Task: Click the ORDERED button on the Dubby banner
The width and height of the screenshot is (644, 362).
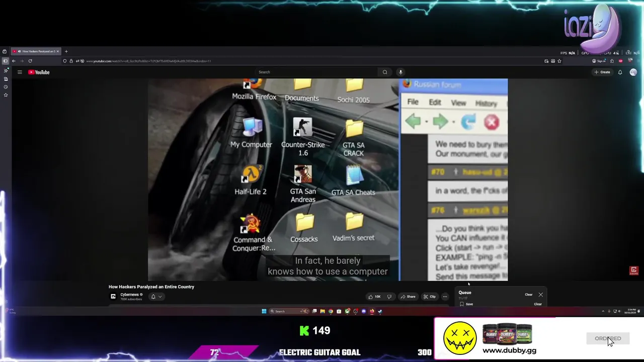Action: (608, 338)
